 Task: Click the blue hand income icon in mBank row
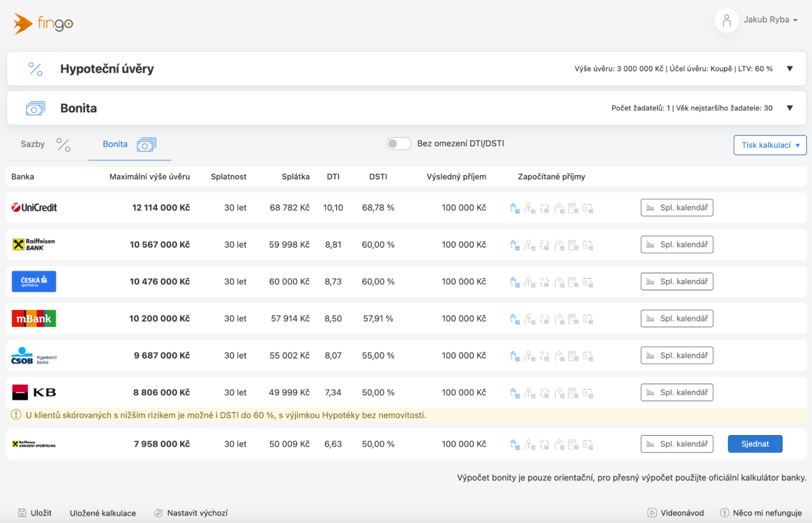(x=515, y=319)
